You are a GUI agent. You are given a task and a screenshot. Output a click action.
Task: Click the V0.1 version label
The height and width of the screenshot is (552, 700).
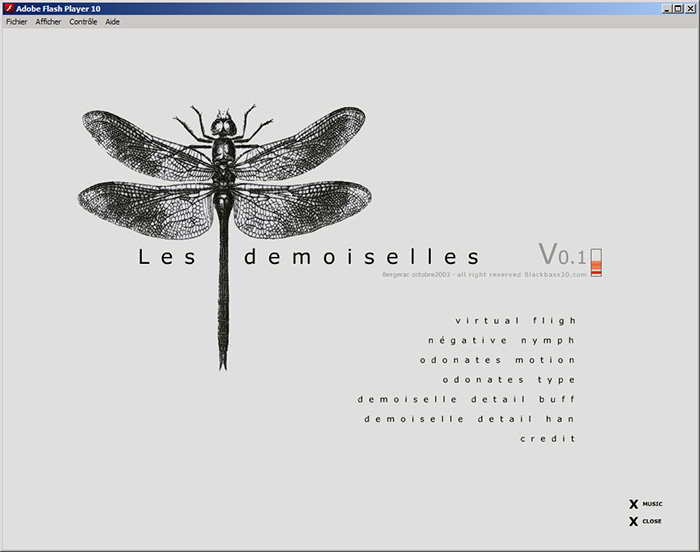point(562,254)
